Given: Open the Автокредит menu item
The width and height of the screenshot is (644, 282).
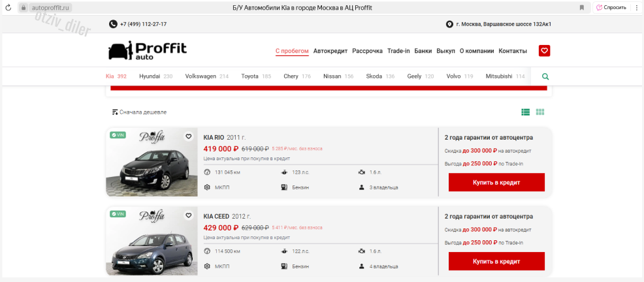Looking at the screenshot, I should (330, 52).
